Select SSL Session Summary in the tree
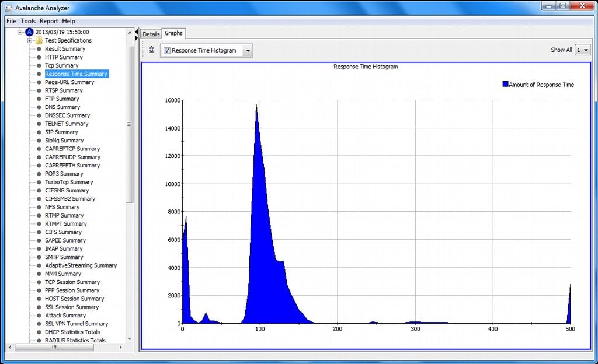This screenshot has height=364, width=598. [72, 307]
